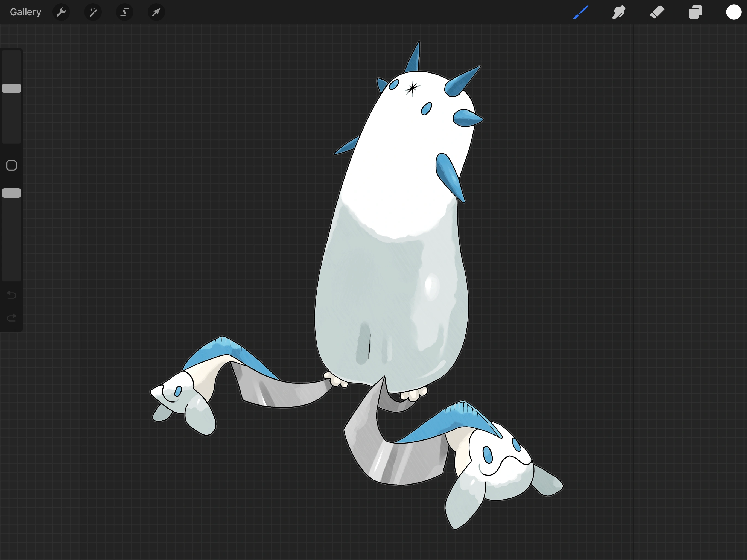Activate the Transform arrow tool

156,12
